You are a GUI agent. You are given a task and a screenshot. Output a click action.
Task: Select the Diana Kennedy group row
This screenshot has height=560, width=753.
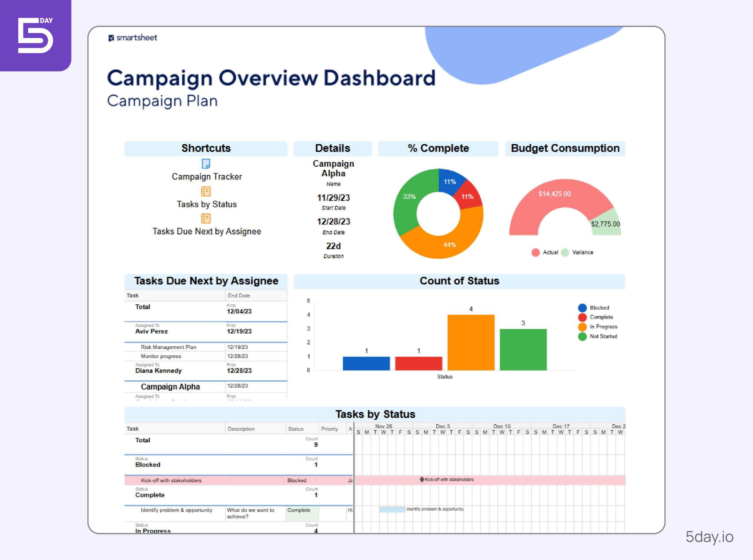point(206,371)
